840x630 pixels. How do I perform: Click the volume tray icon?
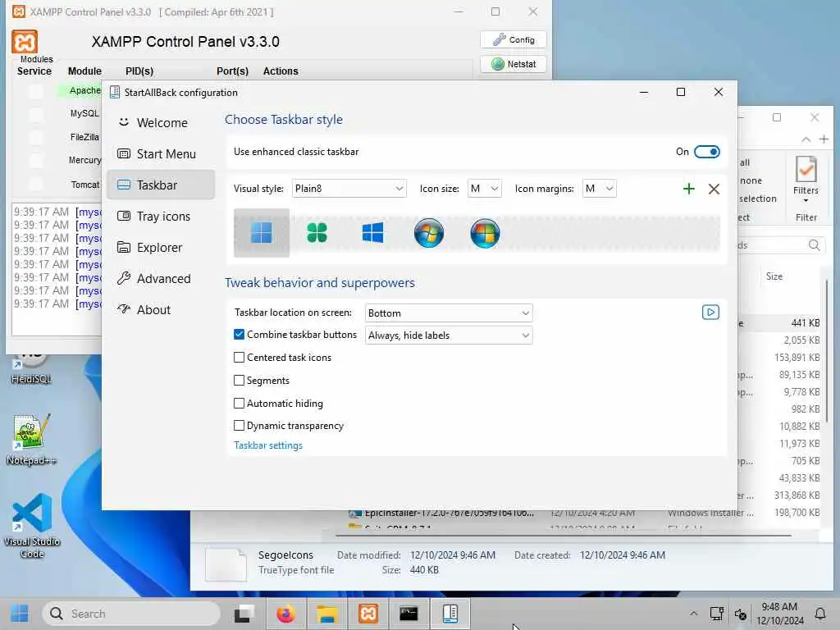[741, 614]
